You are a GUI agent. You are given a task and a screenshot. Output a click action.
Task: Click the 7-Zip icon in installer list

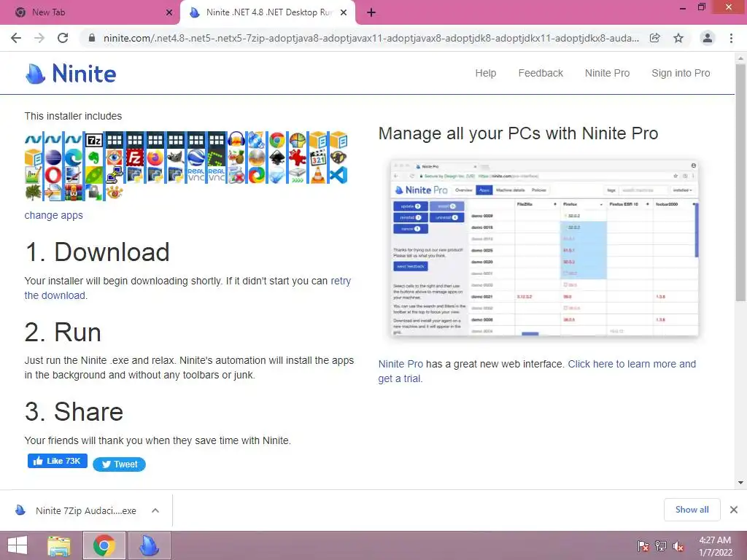click(x=93, y=141)
